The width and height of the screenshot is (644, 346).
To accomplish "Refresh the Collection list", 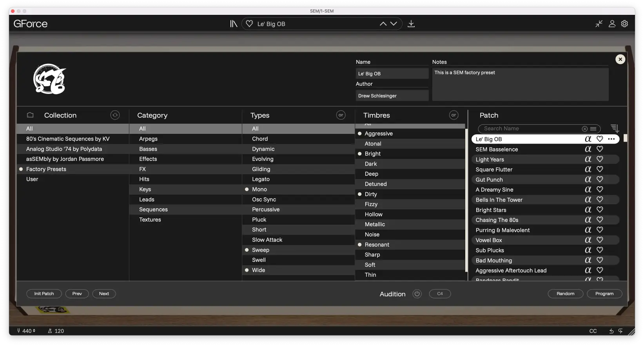I will (x=115, y=115).
